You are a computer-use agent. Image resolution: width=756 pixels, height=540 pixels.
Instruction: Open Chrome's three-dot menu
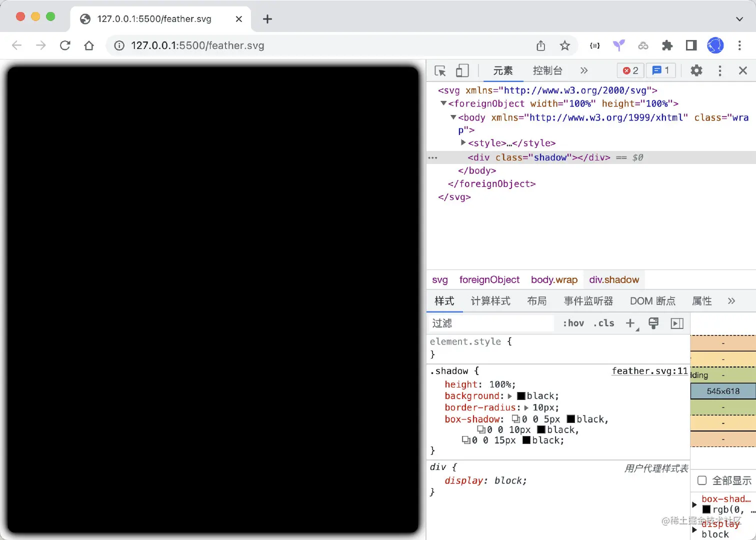click(x=739, y=45)
